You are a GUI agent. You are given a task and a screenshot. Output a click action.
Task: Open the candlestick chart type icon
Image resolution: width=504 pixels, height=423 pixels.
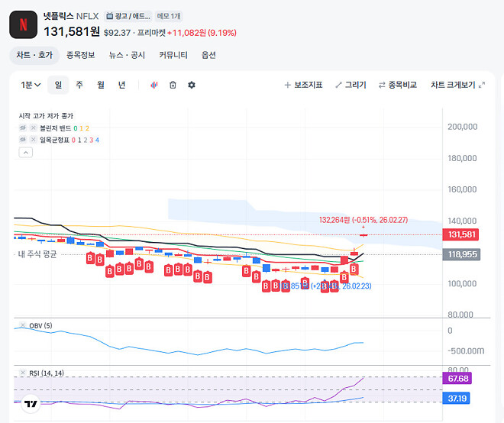click(x=153, y=85)
